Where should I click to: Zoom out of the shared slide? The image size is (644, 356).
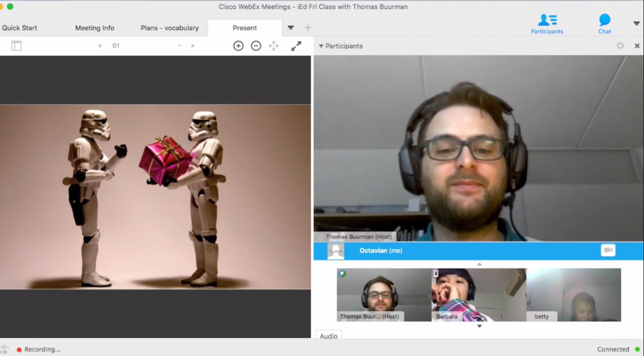tap(256, 46)
